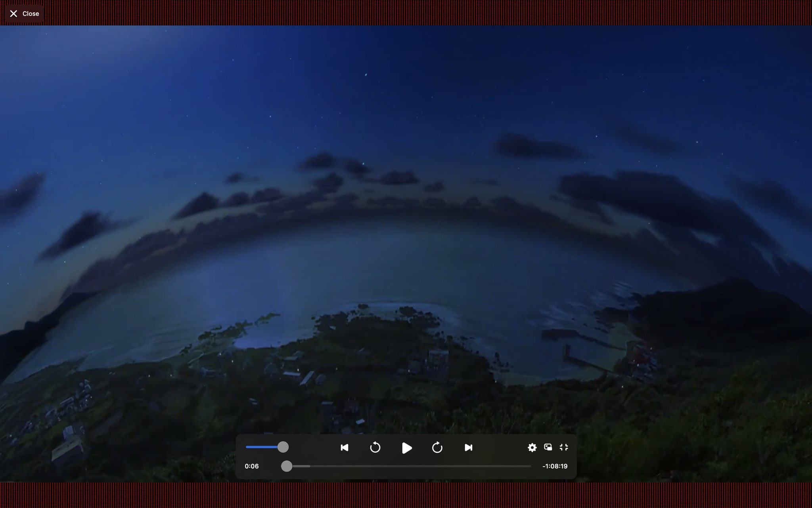Exit full screen with the inward arrows icon
Screen dimensions: 812x508
pyautogui.click(x=564, y=447)
